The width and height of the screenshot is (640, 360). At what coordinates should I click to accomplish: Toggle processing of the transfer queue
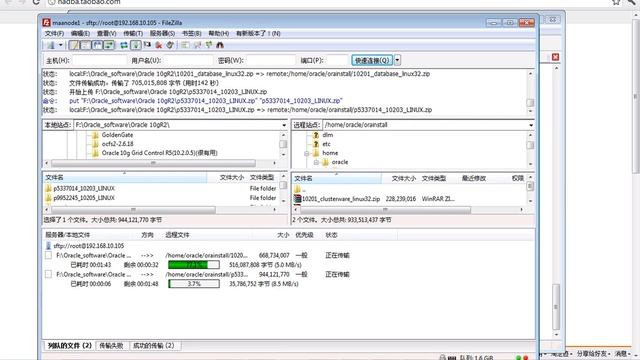click(x=136, y=45)
